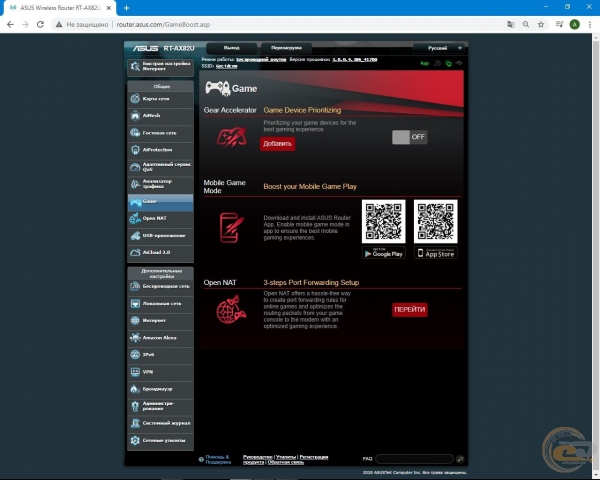
Task: Open the Traffic Analyzer (Анализатор трафика) item
Action: pos(160,184)
